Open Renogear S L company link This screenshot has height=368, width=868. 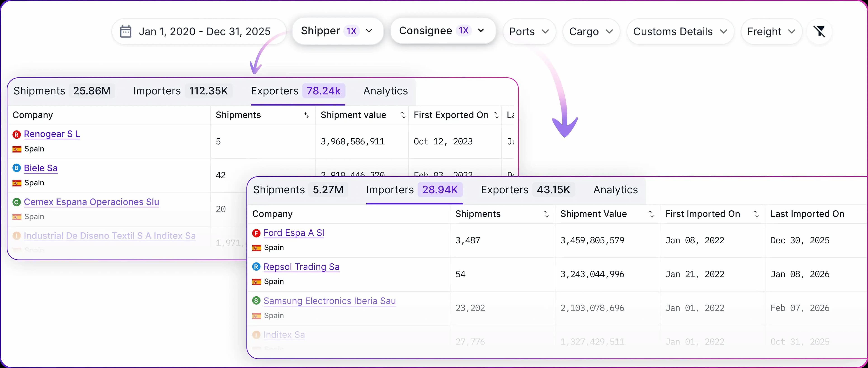(x=52, y=134)
